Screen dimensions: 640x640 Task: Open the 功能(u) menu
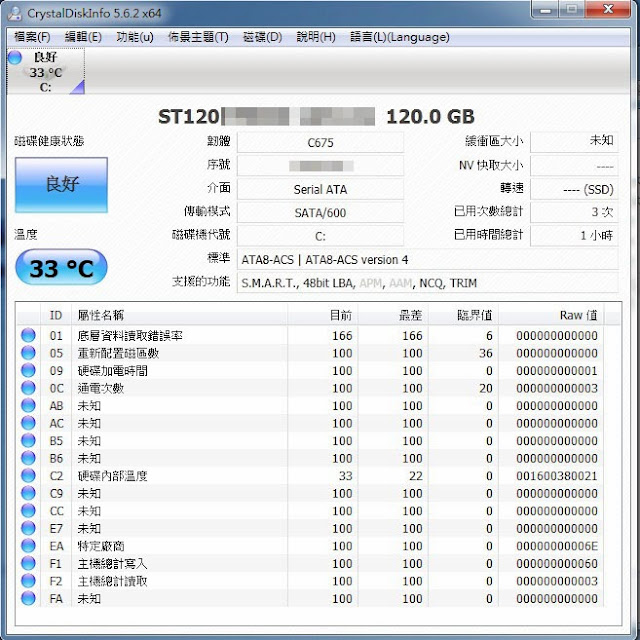[x=135, y=37]
